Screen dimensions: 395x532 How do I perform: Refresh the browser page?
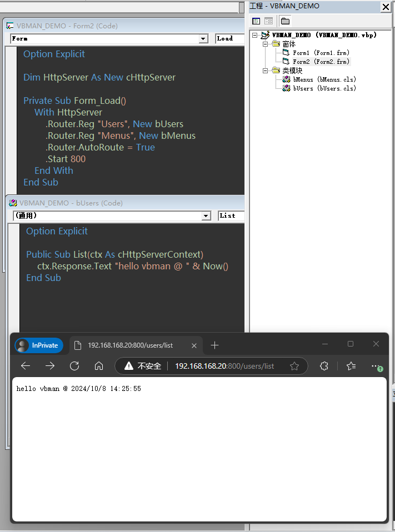tap(74, 366)
